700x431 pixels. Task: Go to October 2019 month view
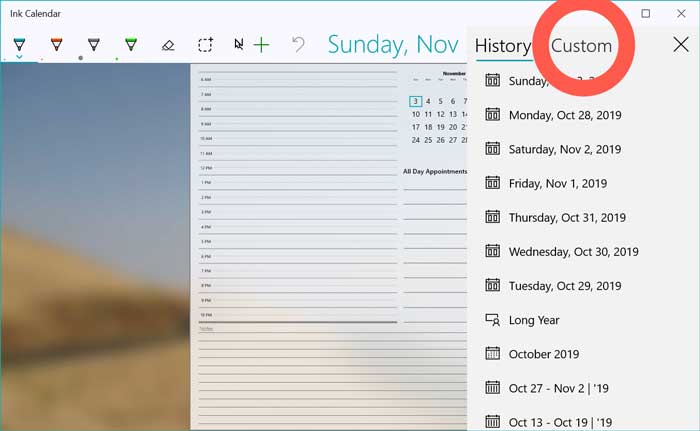(543, 354)
